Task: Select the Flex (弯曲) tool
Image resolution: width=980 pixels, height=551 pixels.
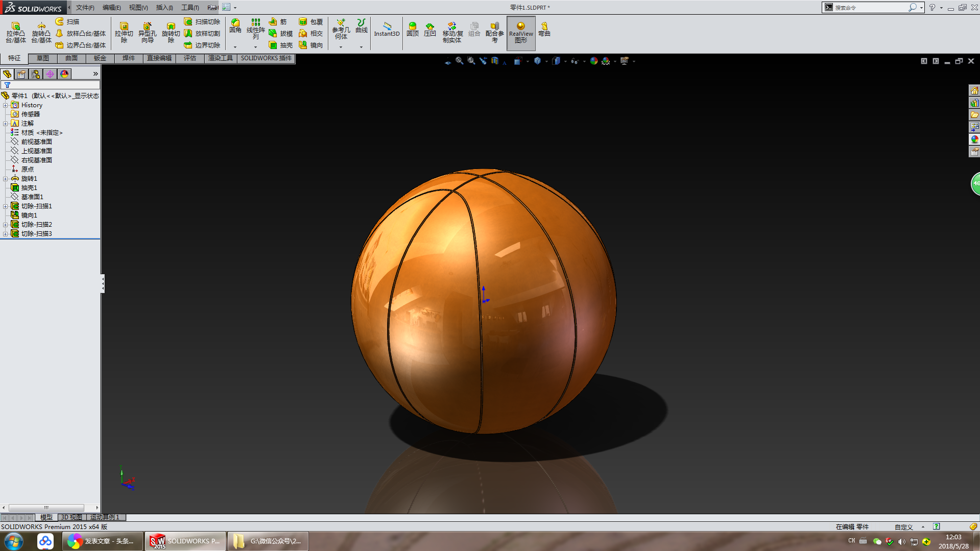Action: pyautogui.click(x=544, y=29)
